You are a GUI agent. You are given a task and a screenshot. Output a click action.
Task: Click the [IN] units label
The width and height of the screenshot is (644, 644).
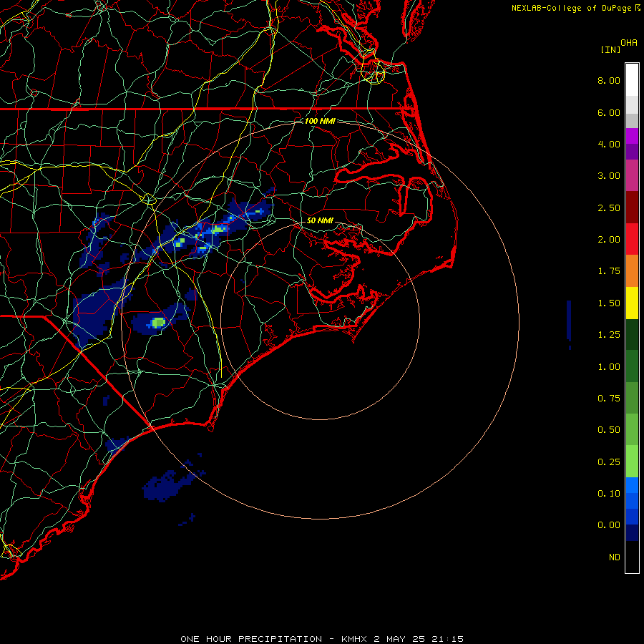(610, 49)
